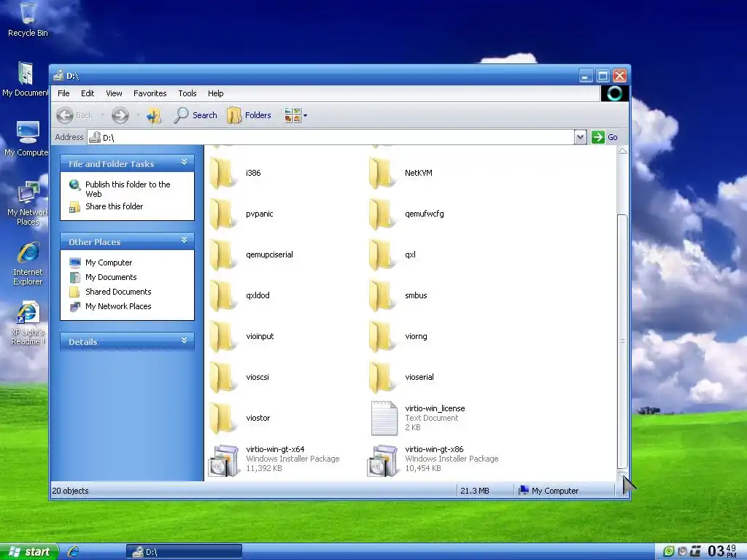Select the virtio-win_license text document icon

click(384, 418)
